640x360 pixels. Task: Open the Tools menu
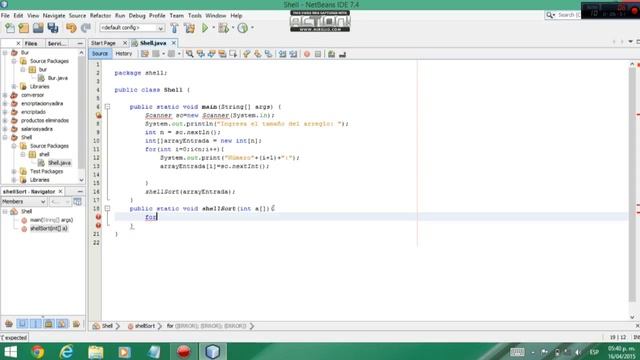[x=195, y=16]
